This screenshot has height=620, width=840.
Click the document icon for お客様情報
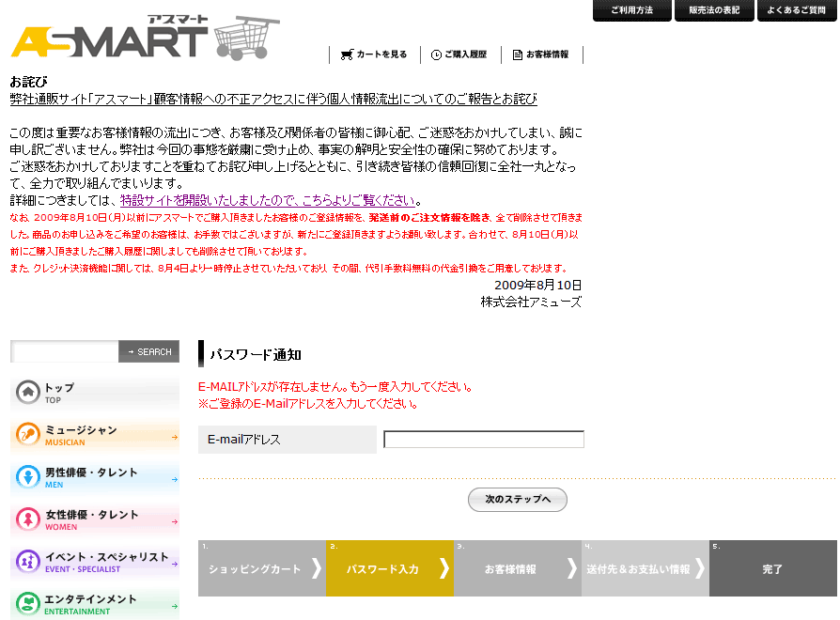[518, 54]
